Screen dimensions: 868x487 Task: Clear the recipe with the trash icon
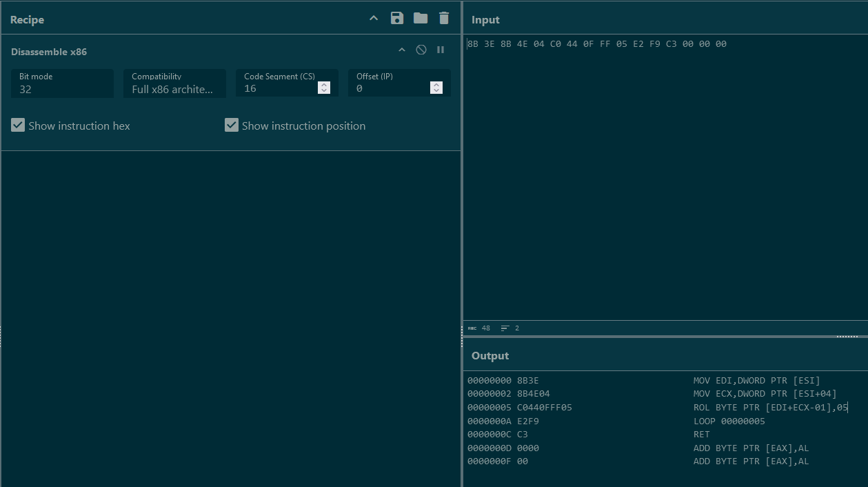click(444, 19)
